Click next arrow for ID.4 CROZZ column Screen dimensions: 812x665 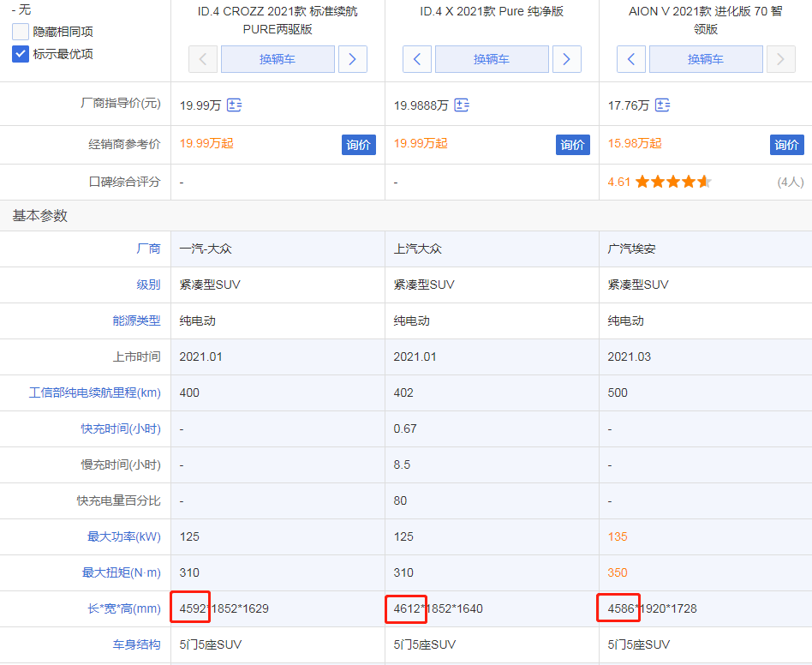[353, 59]
